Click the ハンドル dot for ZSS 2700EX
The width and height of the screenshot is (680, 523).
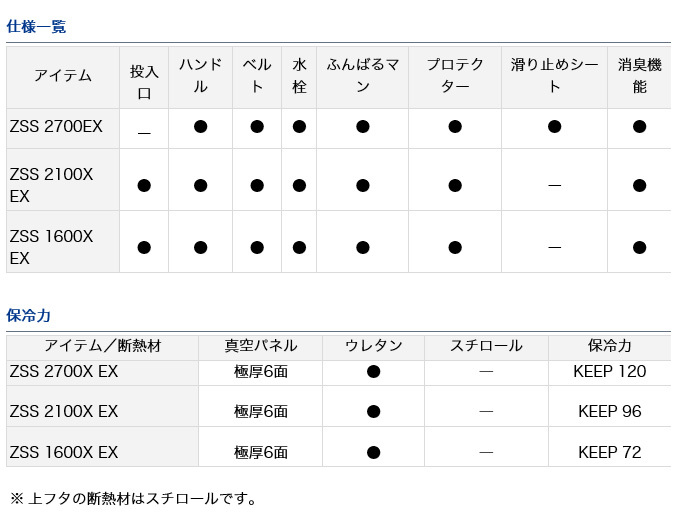click(x=200, y=126)
